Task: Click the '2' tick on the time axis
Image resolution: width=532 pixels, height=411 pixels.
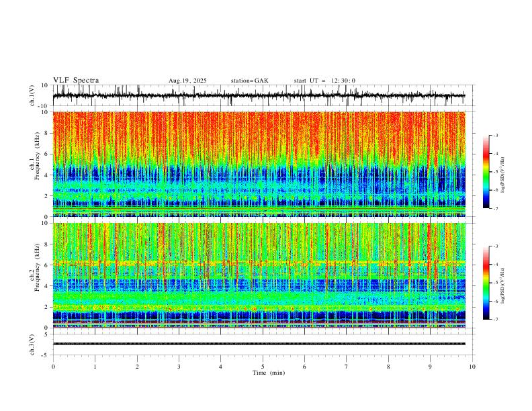Action: point(137,367)
